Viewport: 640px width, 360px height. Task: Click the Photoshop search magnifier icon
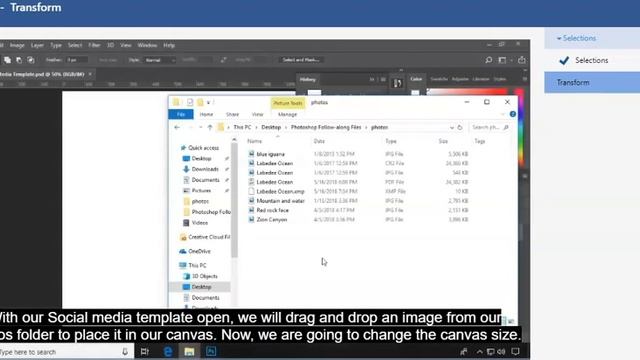point(489,60)
